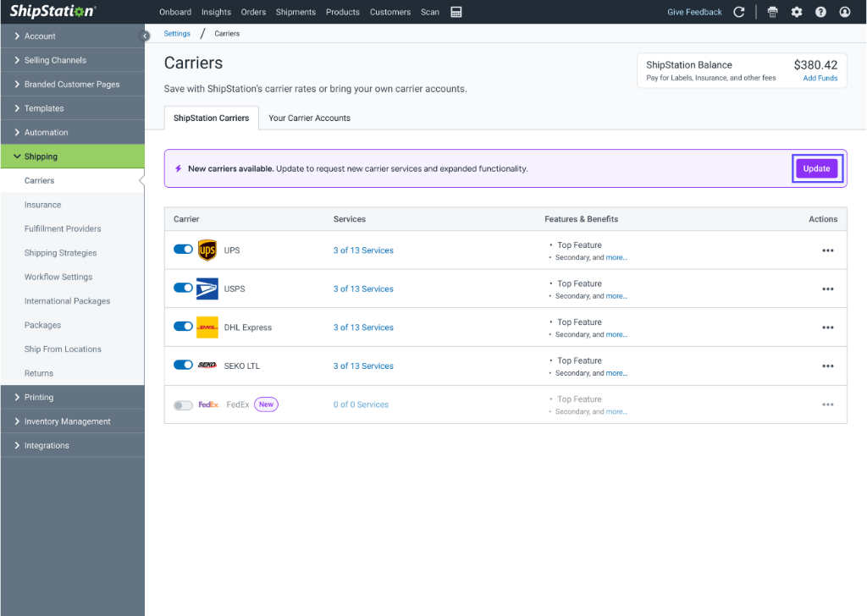Turn off the USPS carrier toggle
867x616 pixels.
[183, 288]
